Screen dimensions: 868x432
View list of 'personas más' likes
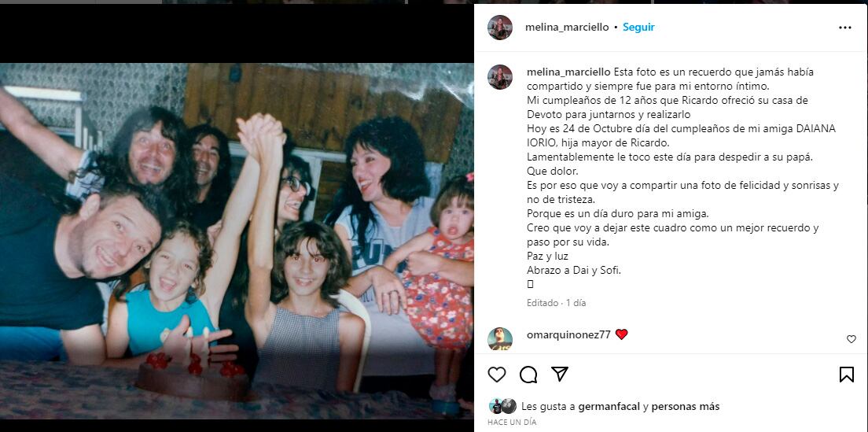coord(686,407)
